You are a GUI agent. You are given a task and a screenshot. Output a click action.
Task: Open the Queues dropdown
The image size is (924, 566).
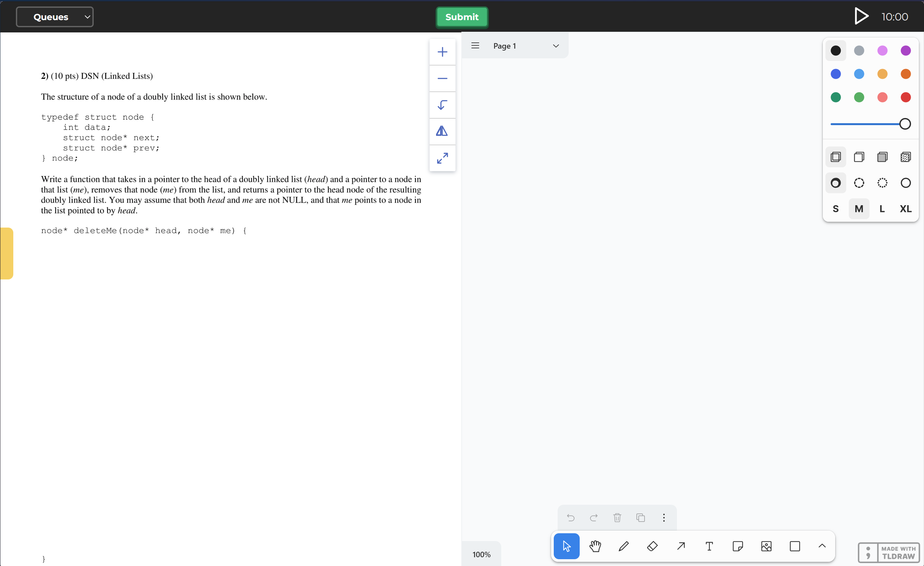point(55,17)
